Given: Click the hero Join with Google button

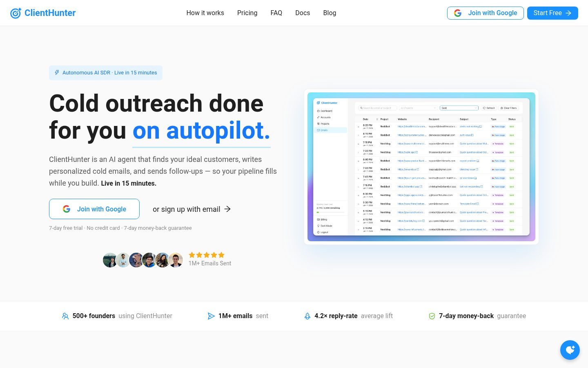Looking at the screenshot, I should (94, 209).
